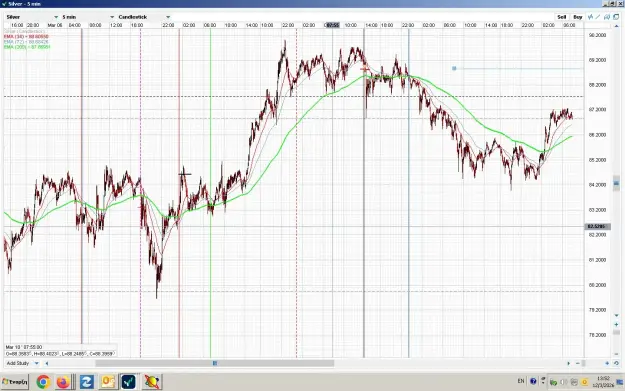Click the blue handle of the horizontal price line
The image size is (625, 391).
(454, 69)
